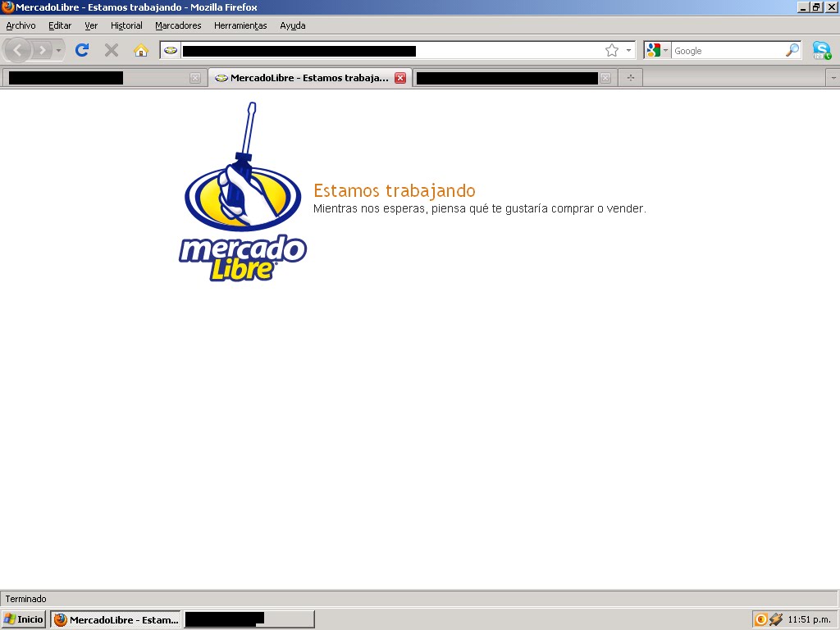This screenshot has width=840, height=630.
Task: Open the Ayuda menu
Action: pos(293,25)
